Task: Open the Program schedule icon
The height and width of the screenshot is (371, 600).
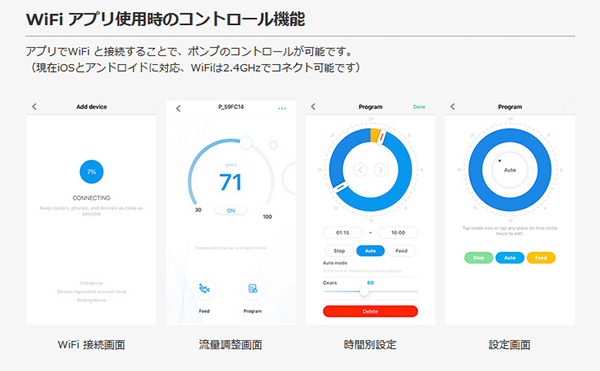Action: coord(253,289)
